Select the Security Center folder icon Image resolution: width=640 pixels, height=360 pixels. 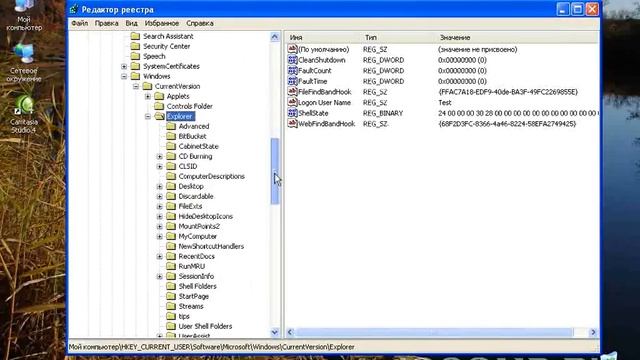tap(135, 46)
